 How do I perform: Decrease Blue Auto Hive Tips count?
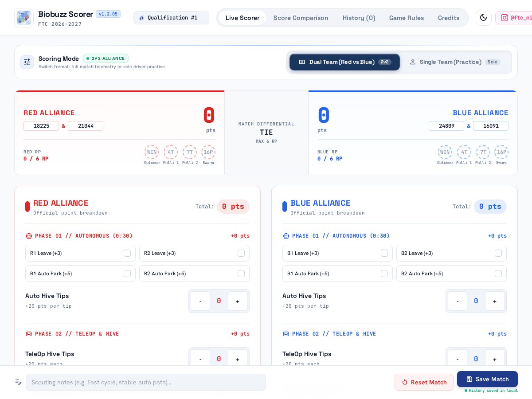(x=458, y=301)
